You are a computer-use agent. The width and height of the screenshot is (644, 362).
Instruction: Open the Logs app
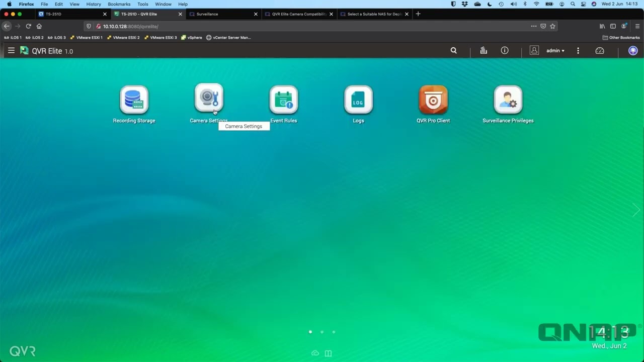(x=358, y=100)
